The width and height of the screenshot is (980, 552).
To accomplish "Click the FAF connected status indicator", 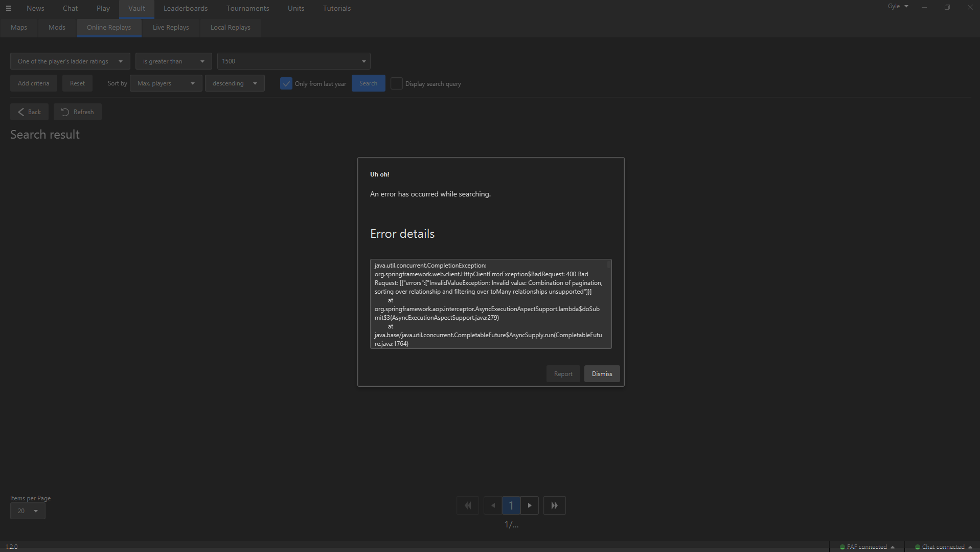I will coord(867,546).
